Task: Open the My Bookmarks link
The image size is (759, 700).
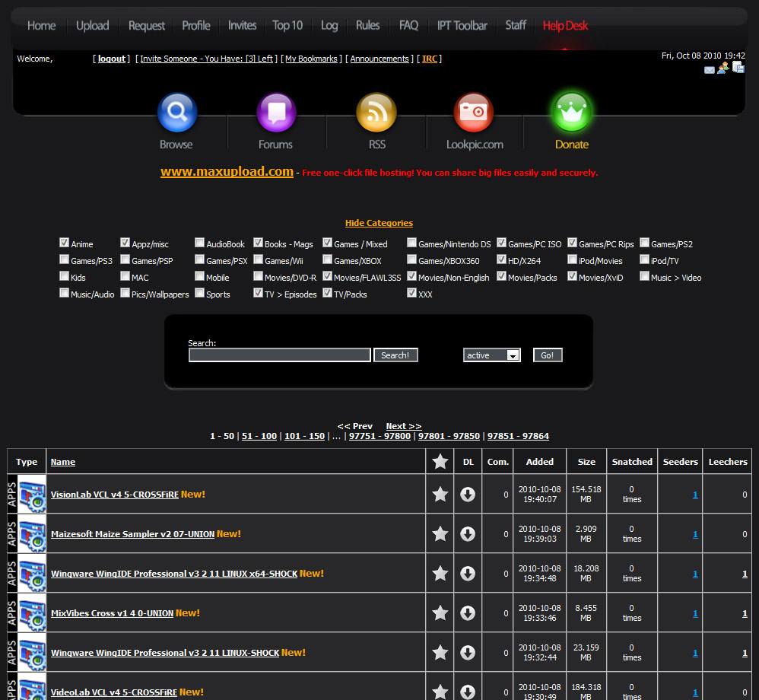Action: (311, 59)
